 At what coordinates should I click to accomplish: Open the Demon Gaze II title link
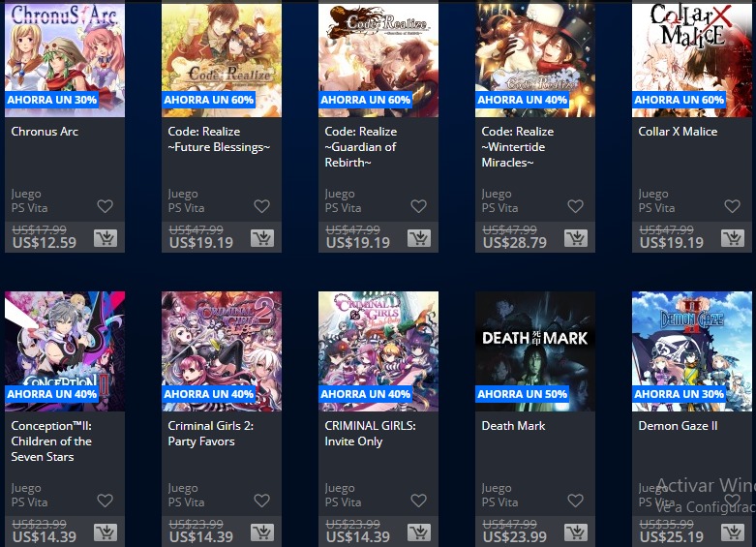(678, 426)
